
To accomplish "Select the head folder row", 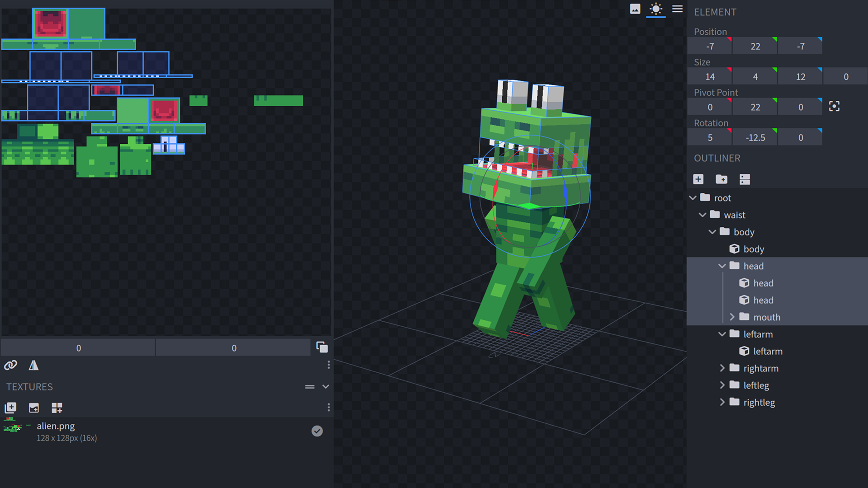I will click(777, 266).
